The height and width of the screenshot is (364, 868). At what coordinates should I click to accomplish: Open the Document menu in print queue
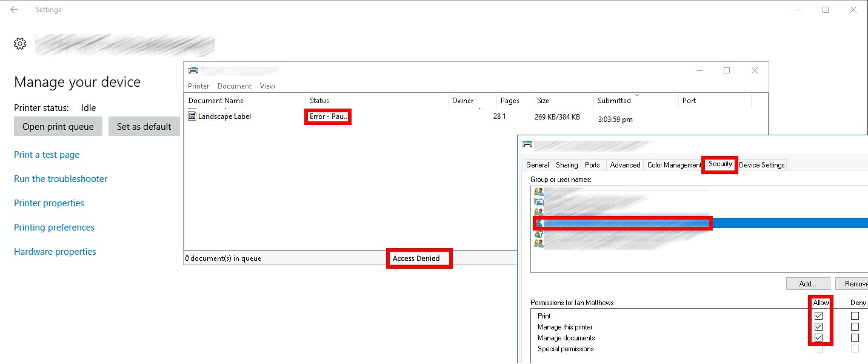click(235, 86)
